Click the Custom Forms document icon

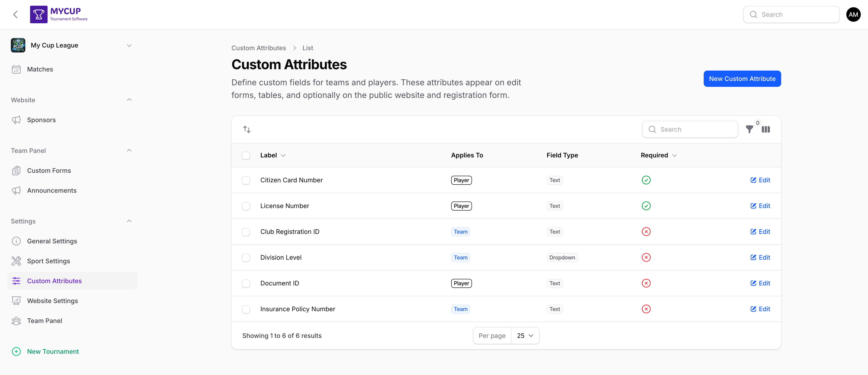[x=16, y=170]
